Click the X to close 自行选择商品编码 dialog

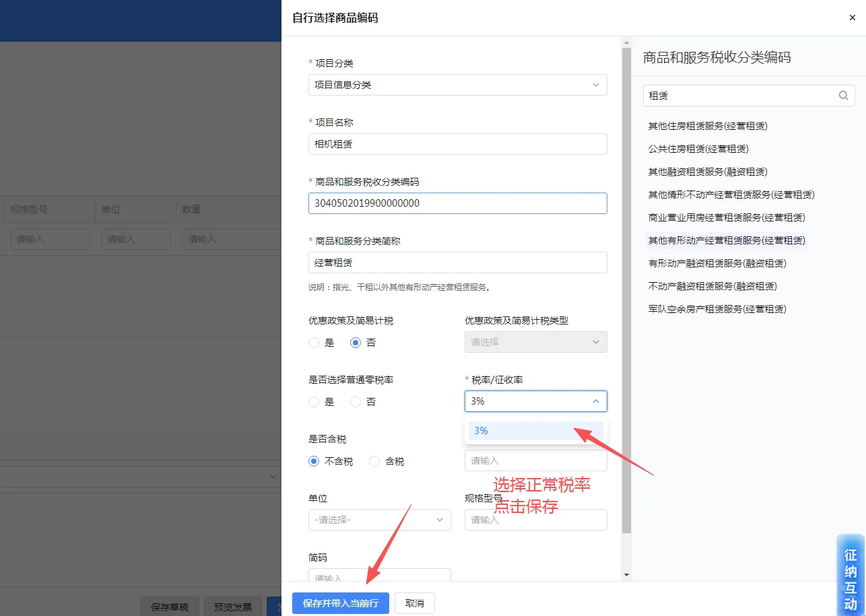click(x=852, y=18)
